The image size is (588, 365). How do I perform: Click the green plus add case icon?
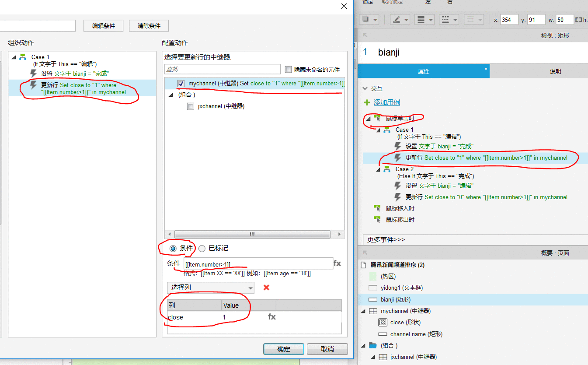pos(367,102)
